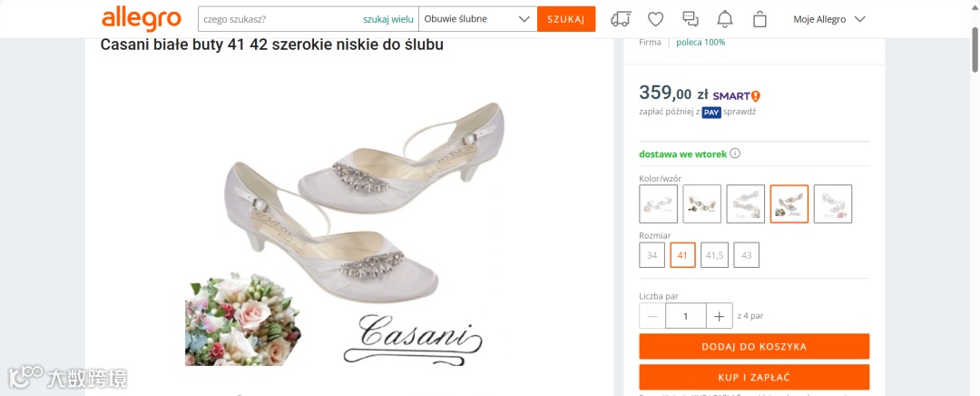Image resolution: width=980 pixels, height=396 pixels.
Task: Open notifications bell icon
Action: [x=725, y=19]
